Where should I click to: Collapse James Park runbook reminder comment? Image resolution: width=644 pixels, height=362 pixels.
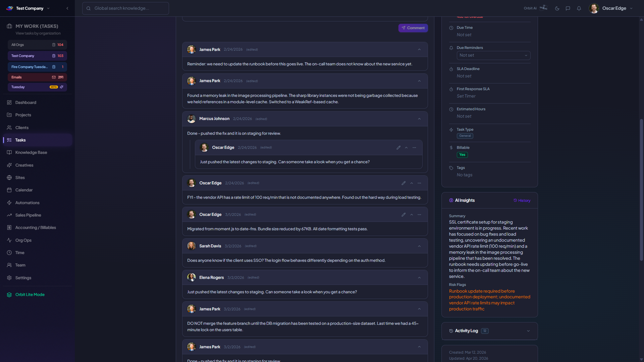[419, 50]
